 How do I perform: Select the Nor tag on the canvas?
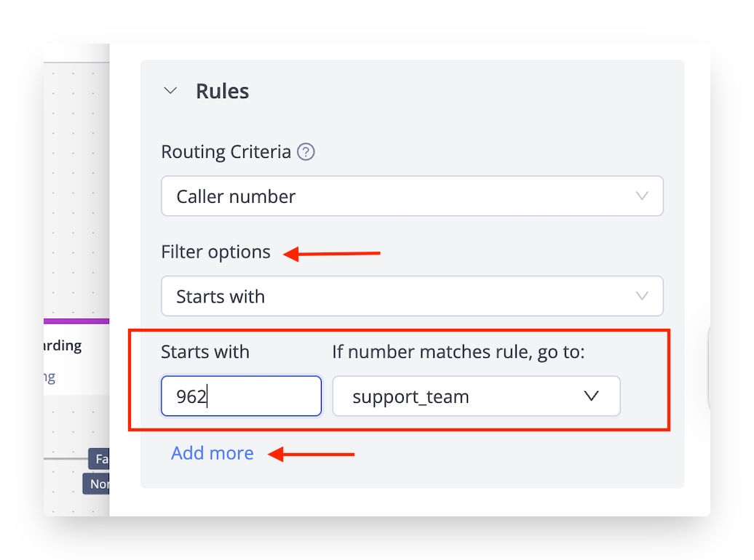(x=98, y=484)
